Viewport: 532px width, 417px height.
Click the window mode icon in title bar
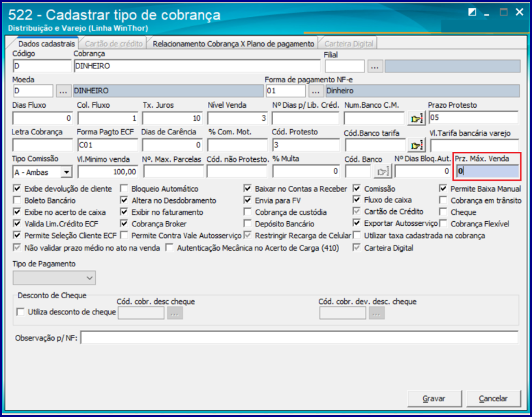coord(472,12)
